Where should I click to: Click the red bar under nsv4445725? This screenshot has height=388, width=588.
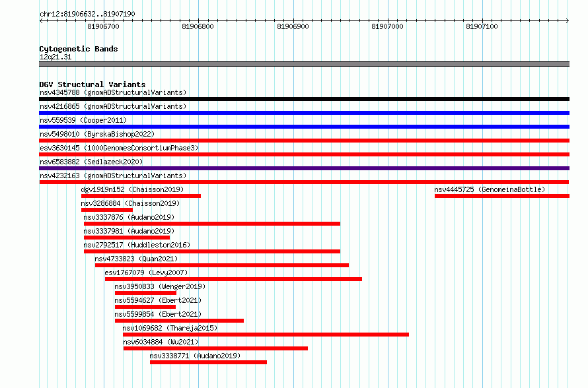click(x=502, y=196)
